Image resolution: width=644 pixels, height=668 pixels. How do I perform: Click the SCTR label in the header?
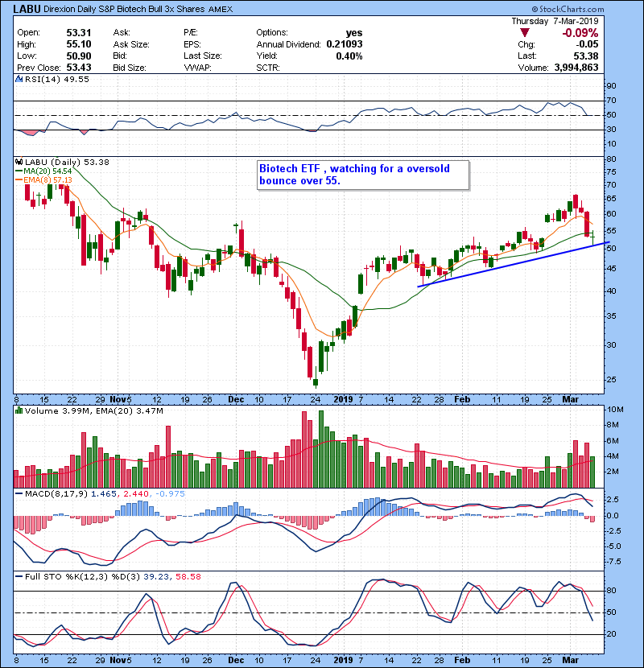(x=268, y=68)
